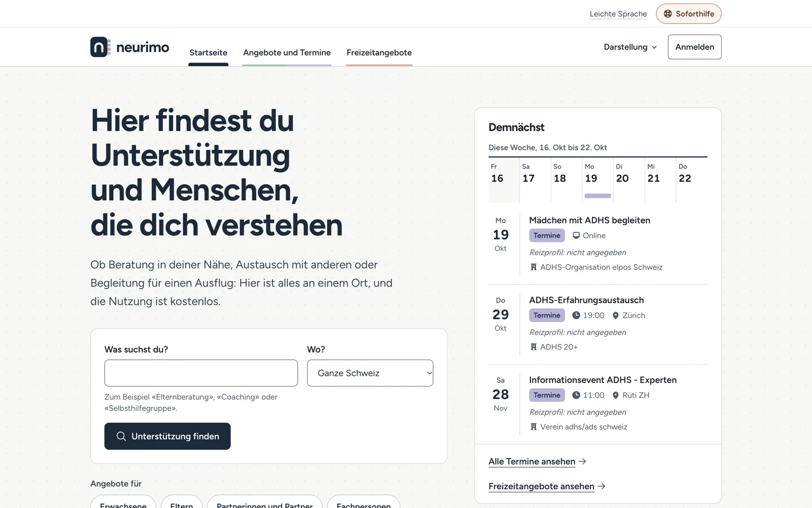
Task: Open the Angebote und Termine tab
Action: pos(287,53)
